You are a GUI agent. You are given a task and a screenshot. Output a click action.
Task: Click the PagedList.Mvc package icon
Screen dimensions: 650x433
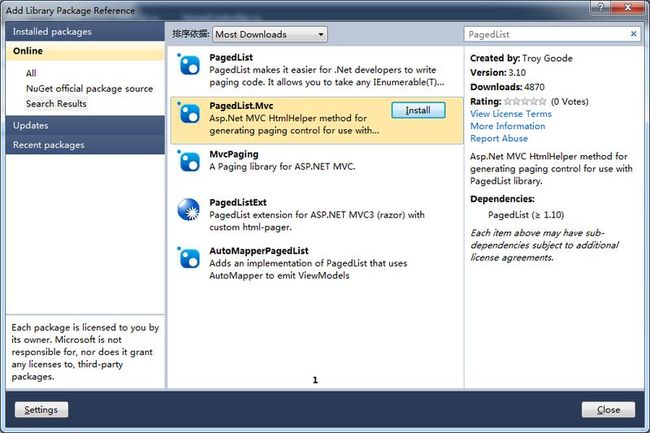point(189,113)
